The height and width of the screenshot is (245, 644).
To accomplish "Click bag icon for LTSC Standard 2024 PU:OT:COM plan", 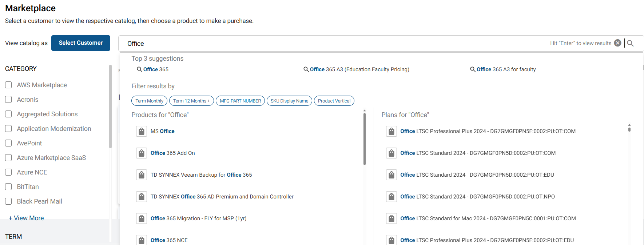I will [x=391, y=153].
